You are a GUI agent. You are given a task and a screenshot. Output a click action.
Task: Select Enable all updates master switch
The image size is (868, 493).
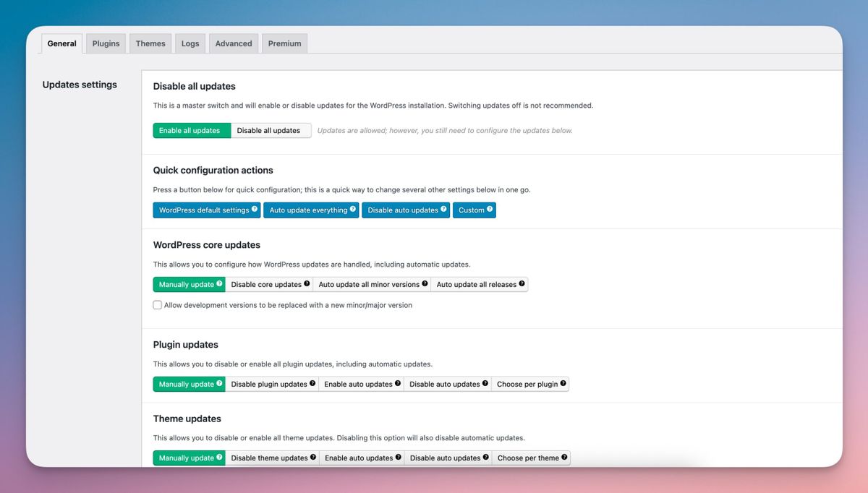tap(190, 131)
